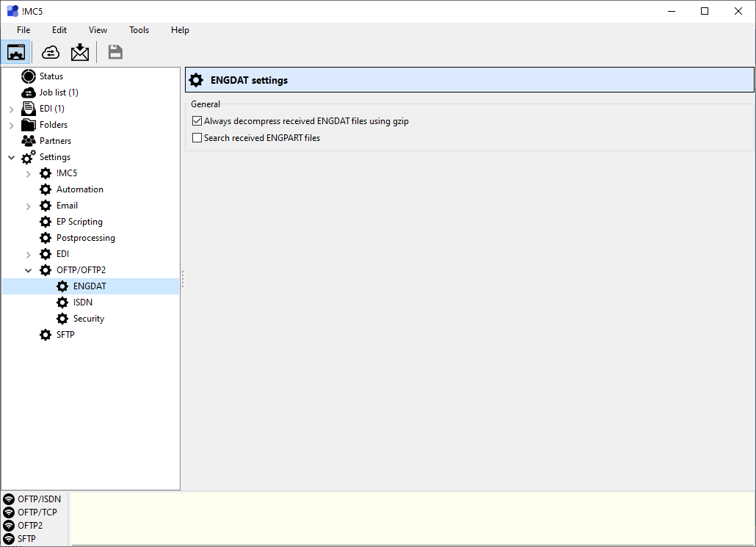
Task: Open the Help menu
Action: click(180, 30)
